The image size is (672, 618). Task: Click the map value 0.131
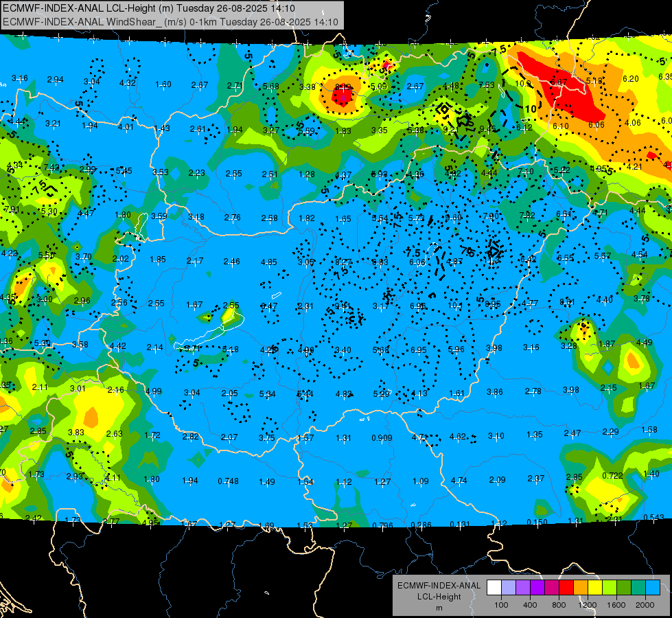(459, 524)
